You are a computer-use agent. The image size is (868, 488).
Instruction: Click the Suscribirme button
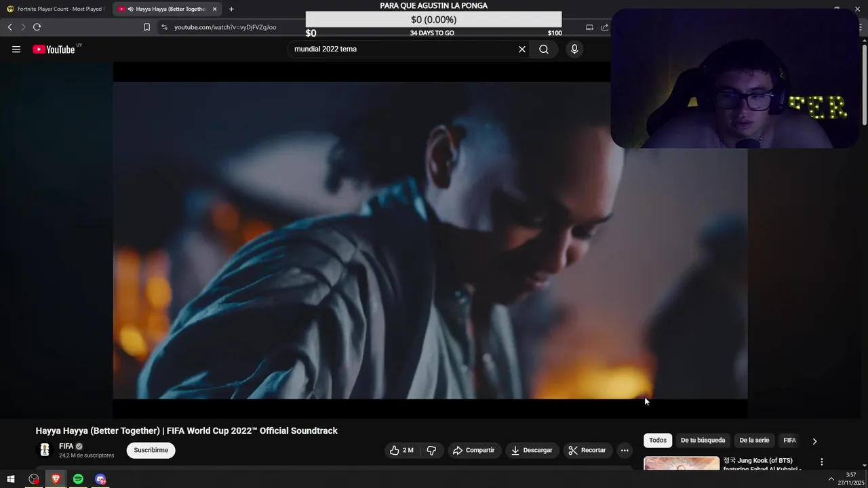[151, 450]
